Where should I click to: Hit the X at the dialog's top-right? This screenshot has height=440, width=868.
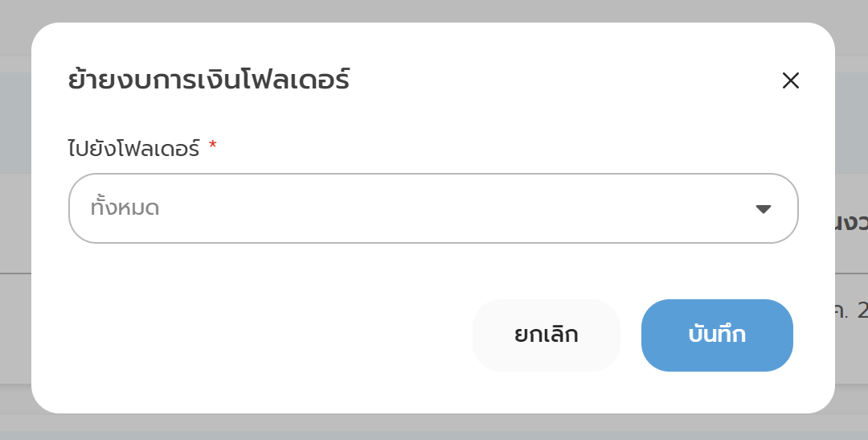point(791,80)
